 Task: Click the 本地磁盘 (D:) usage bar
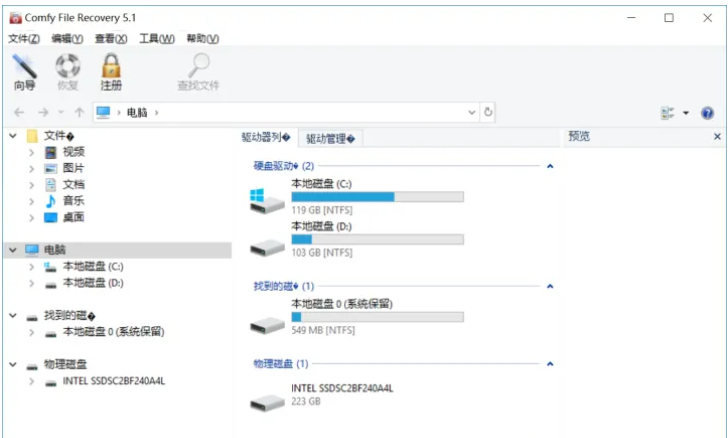click(x=377, y=240)
